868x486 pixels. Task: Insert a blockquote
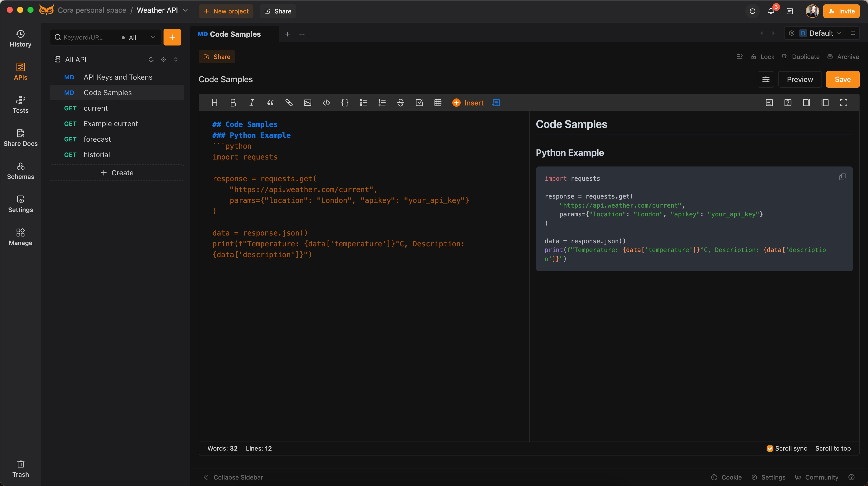(x=270, y=103)
